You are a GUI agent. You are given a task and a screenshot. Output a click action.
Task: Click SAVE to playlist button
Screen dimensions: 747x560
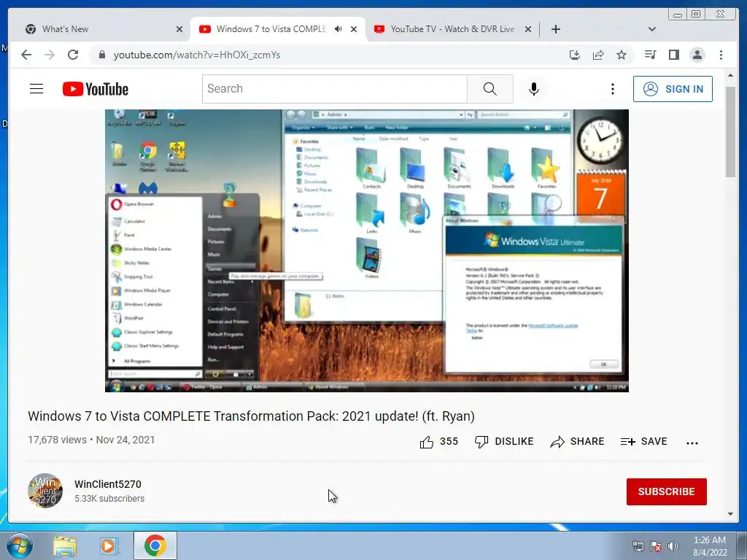point(643,442)
